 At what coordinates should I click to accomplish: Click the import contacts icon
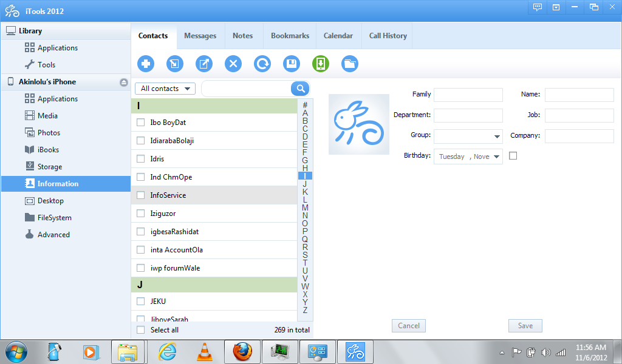point(175,64)
